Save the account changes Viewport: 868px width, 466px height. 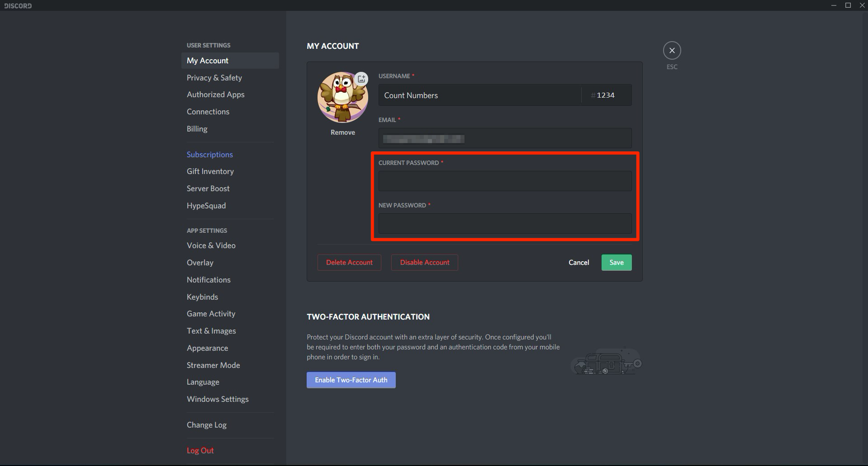617,263
